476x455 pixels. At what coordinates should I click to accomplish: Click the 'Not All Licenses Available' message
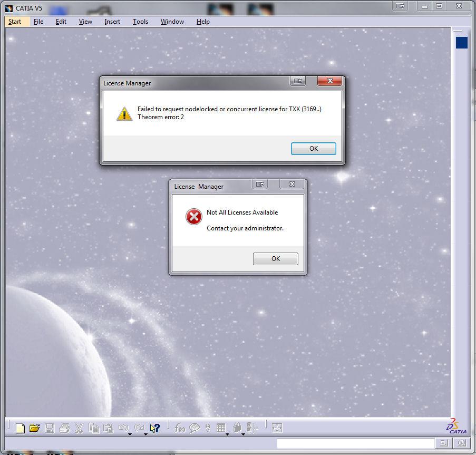pyautogui.click(x=242, y=212)
